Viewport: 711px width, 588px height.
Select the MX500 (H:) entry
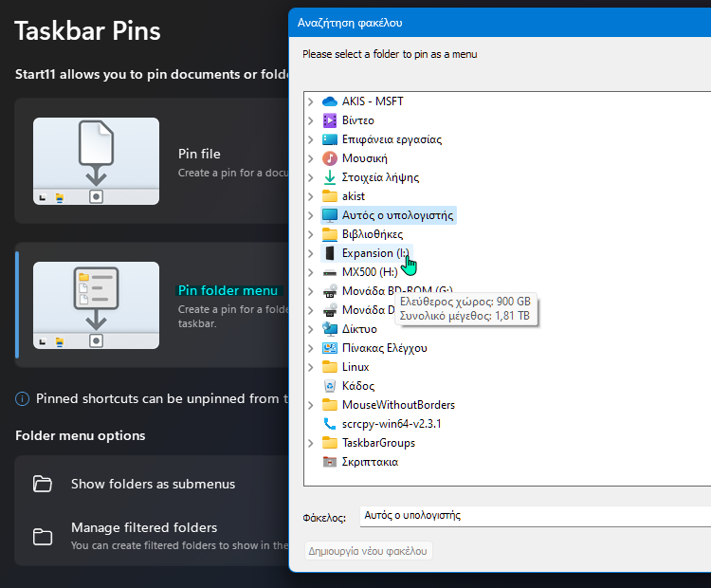pos(370,272)
